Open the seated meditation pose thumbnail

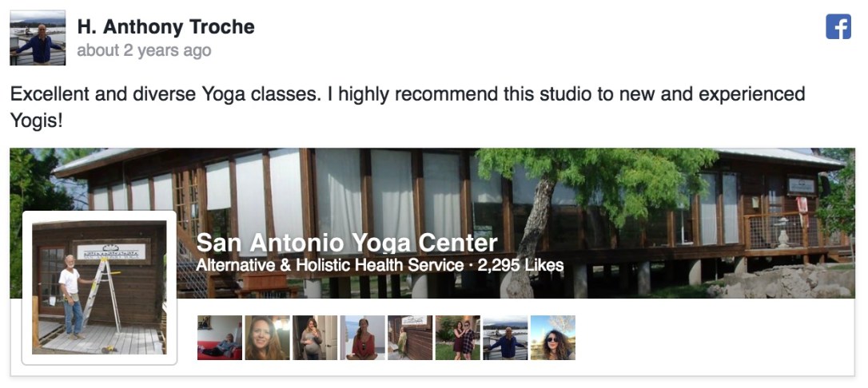[x=363, y=338]
